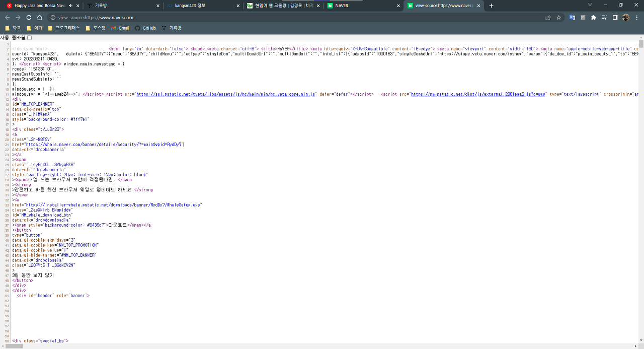This screenshot has width=644, height=349.
Task: Open the Gmail bookmark
Action: click(x=120, y=28)
